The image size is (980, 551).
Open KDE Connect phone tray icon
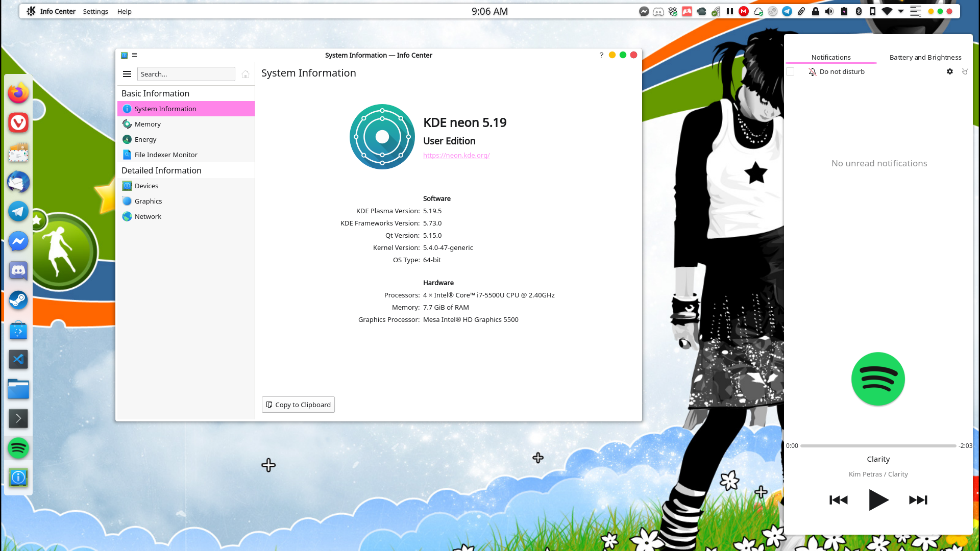(x=873, y=11)
